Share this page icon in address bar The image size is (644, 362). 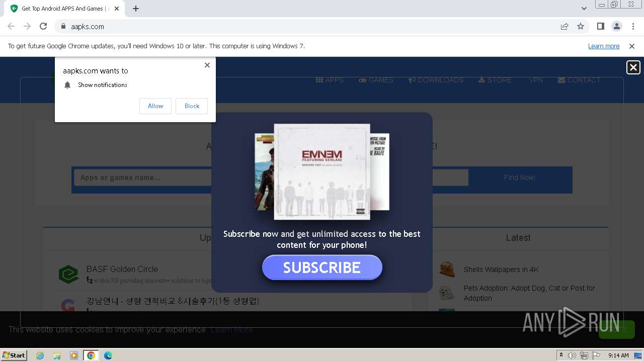click(x=565, y=26)
